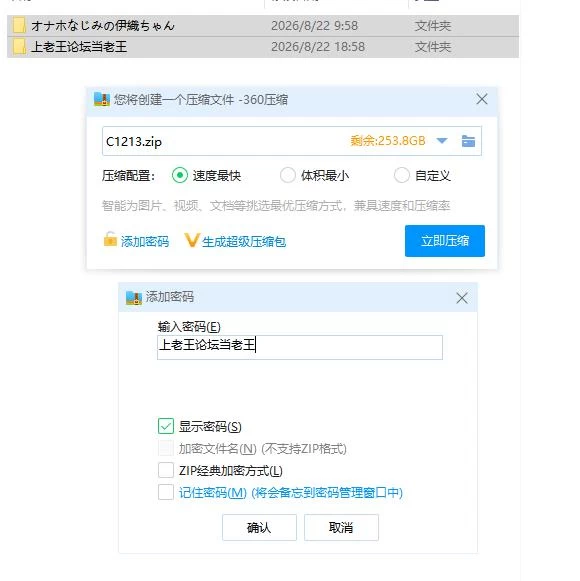Tick the 记住密码(M) checkbox
The width and height of the screenshot is (580, 581).
pos(166,492)
